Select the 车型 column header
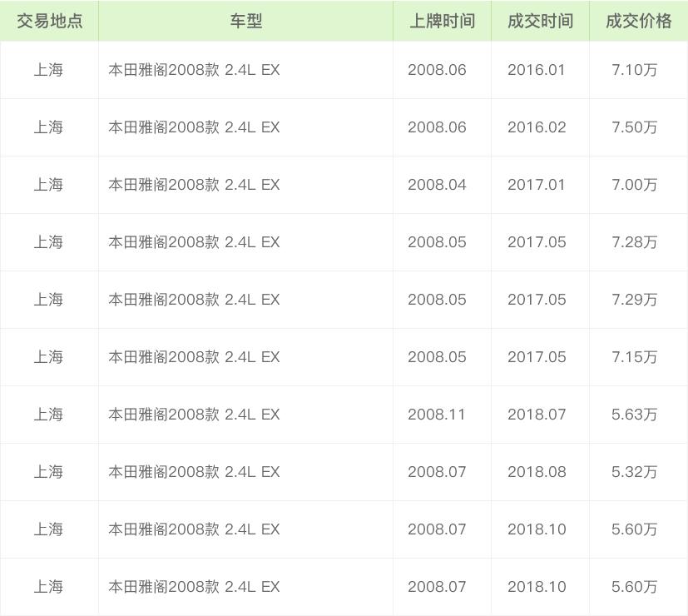The height and width of the screenshot is (616, 688). tap(245, 21)
